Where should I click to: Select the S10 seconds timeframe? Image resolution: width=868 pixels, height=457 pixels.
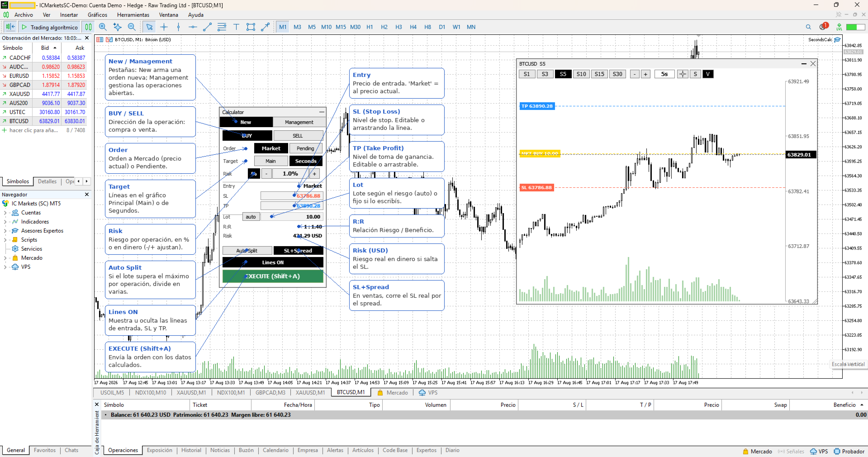coord(581,74)
